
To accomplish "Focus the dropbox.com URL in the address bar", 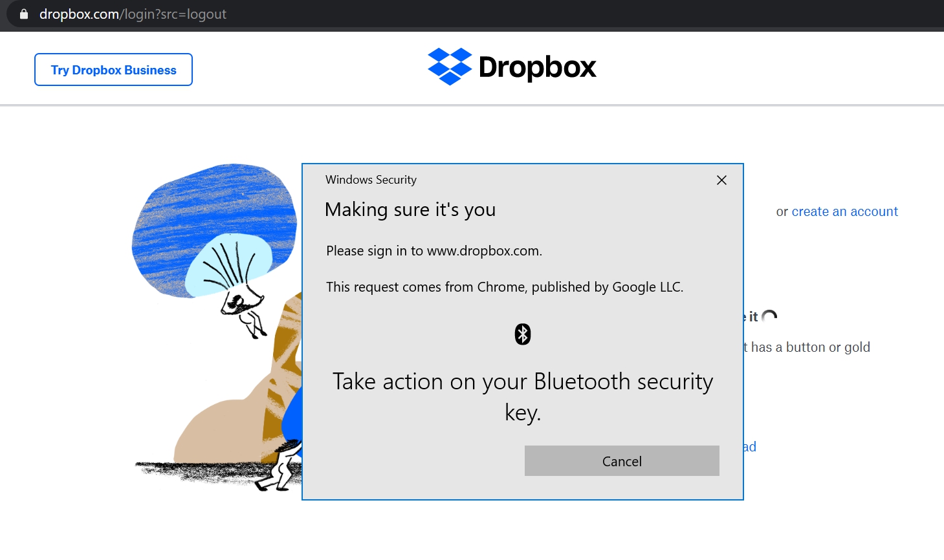I will (133, 14).
